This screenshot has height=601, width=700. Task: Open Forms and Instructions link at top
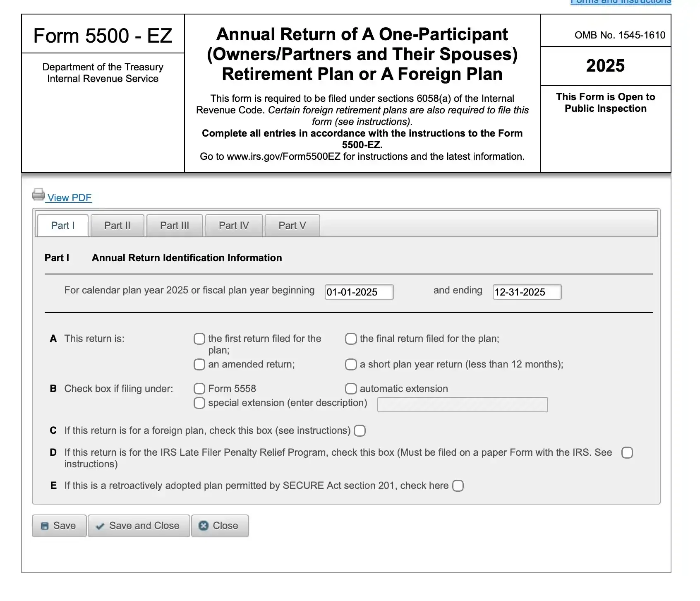point(621,2)
